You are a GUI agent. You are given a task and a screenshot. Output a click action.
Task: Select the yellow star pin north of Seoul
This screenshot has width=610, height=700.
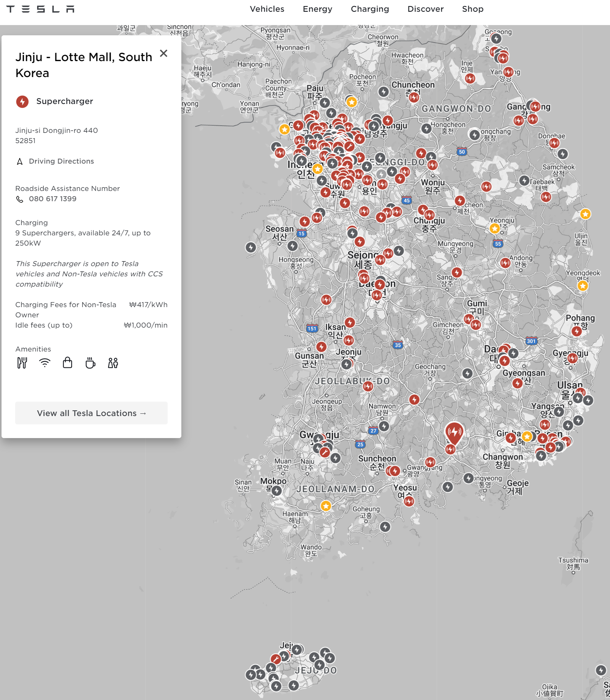pyautogui.click(x=352, y=102)
